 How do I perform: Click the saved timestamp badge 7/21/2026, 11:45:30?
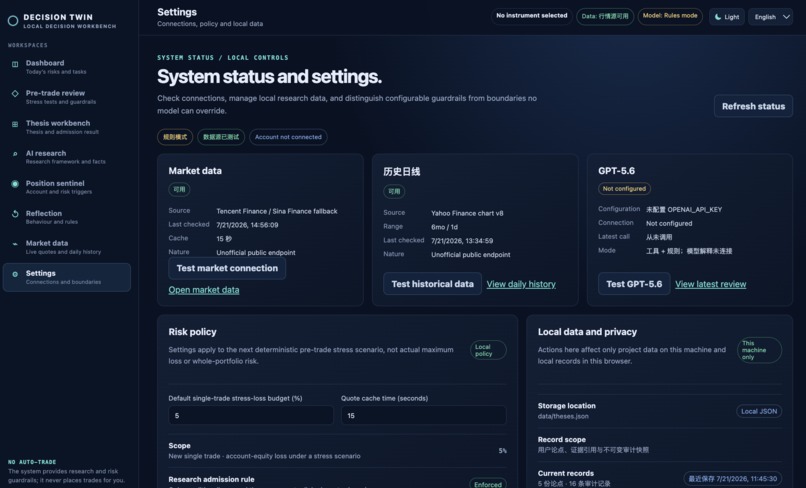point(732,479)
